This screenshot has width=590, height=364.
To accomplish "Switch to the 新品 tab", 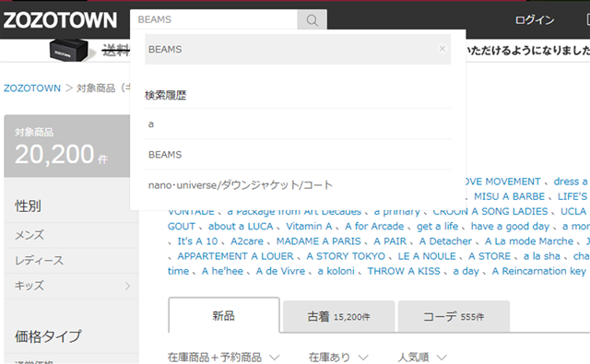I will pyautogui.click(x=224, y=315).
